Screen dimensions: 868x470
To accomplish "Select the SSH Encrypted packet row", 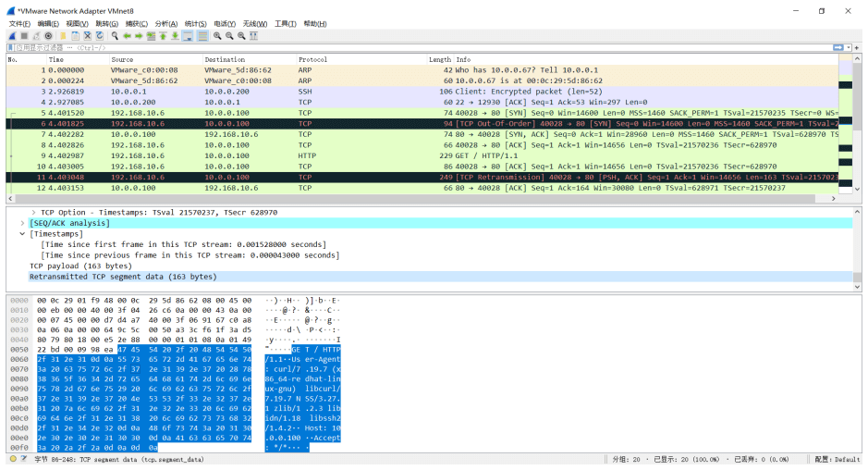I will click(x=422, y=92).
